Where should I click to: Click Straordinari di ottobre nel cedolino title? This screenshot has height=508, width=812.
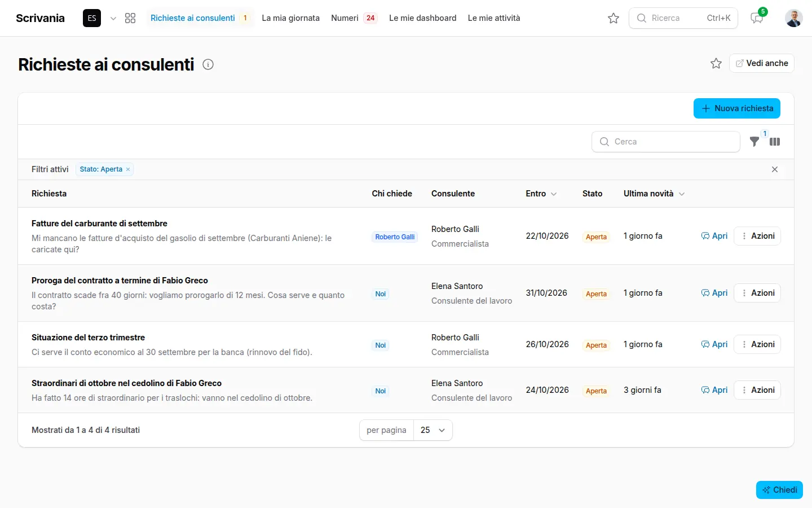tap(126, 383)
